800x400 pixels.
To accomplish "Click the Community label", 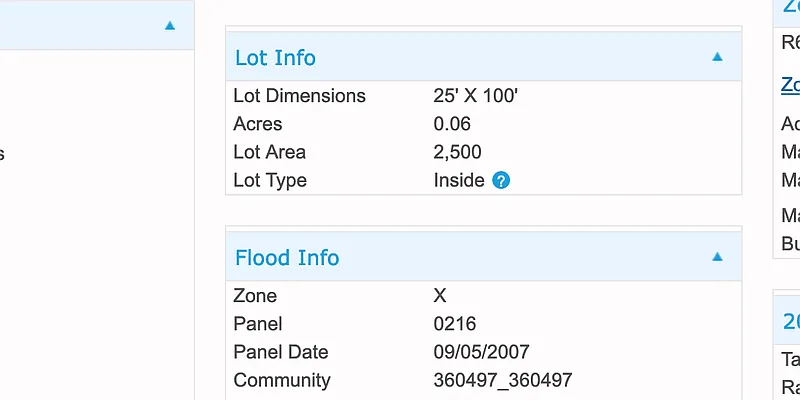I will 281,380.
